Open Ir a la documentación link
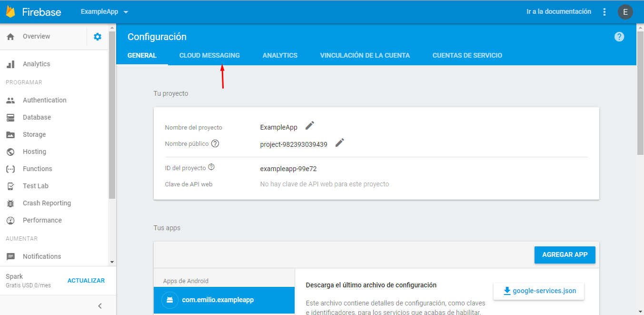This screenshot has width=644, height=315. pos(559,11)
